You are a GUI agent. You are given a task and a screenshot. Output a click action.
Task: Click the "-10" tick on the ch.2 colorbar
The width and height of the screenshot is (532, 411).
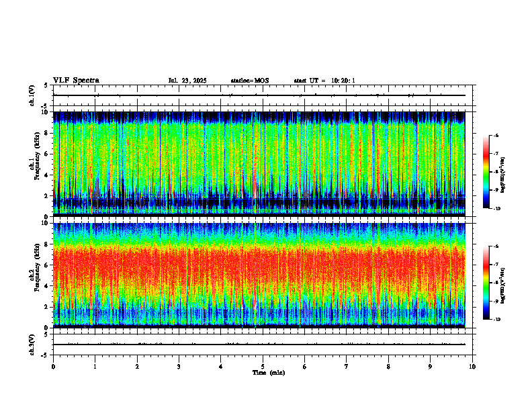(x=496, y=319)
